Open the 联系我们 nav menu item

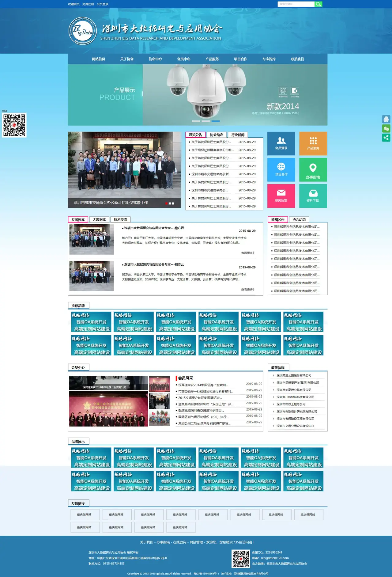pyautogui.click(x=297, y=59)
